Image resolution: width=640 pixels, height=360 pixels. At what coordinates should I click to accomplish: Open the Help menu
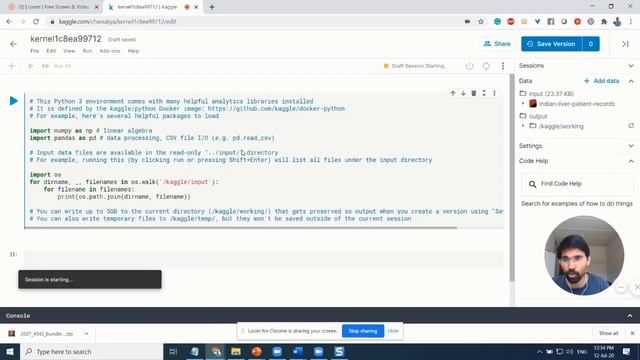[x=133, y=51]
